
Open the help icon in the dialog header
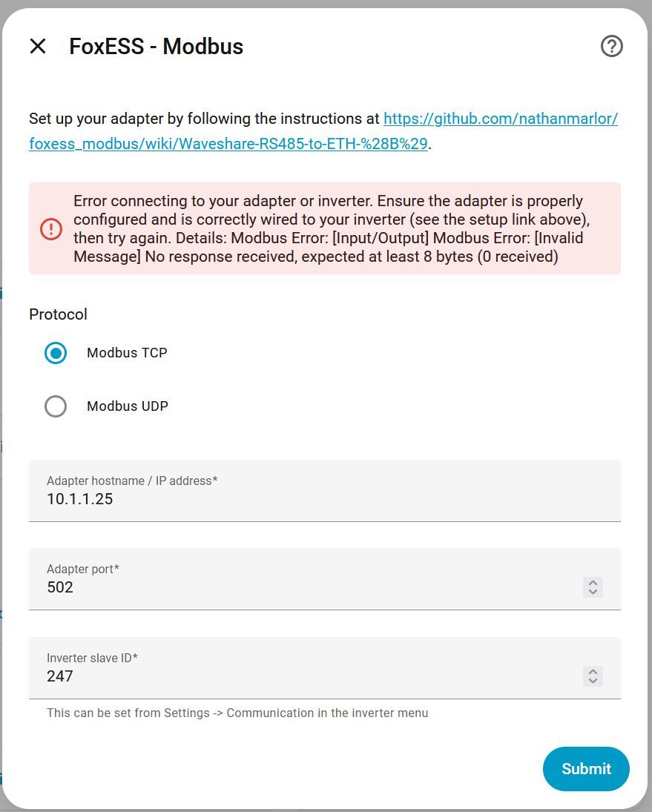pos(611,47)
